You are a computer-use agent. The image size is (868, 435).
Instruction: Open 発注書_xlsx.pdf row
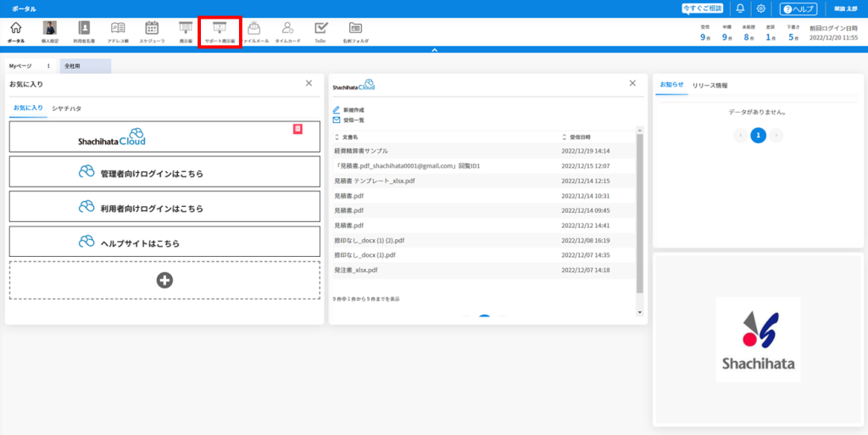pos(484,270)
